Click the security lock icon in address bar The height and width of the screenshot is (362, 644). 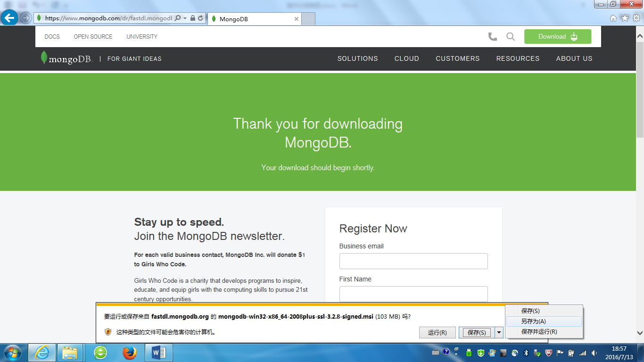(x=193, y=18)
